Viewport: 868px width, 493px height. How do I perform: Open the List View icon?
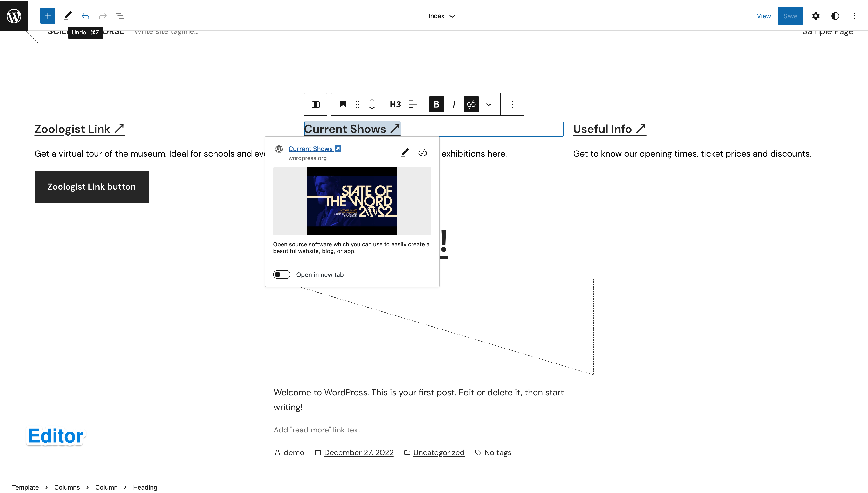120,16
